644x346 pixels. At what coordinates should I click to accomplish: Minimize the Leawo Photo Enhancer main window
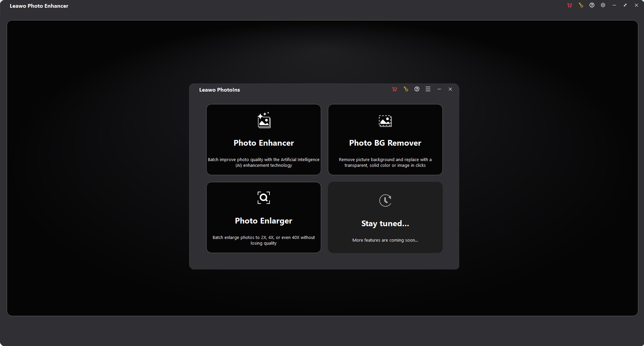coord(614,5)
